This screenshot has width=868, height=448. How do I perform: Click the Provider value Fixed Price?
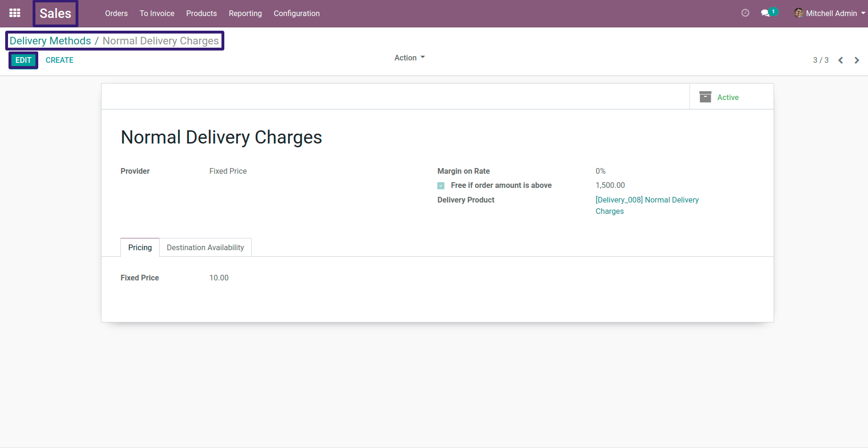228,171
